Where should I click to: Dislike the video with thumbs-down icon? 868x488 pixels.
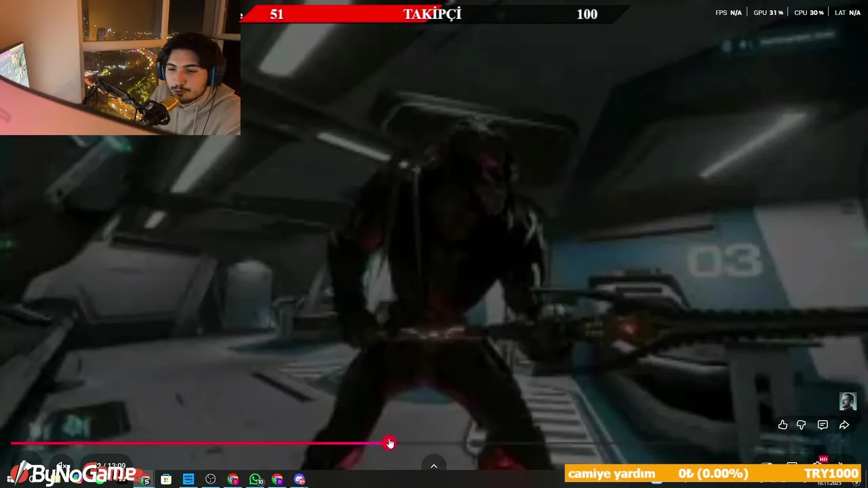[802, 425]
